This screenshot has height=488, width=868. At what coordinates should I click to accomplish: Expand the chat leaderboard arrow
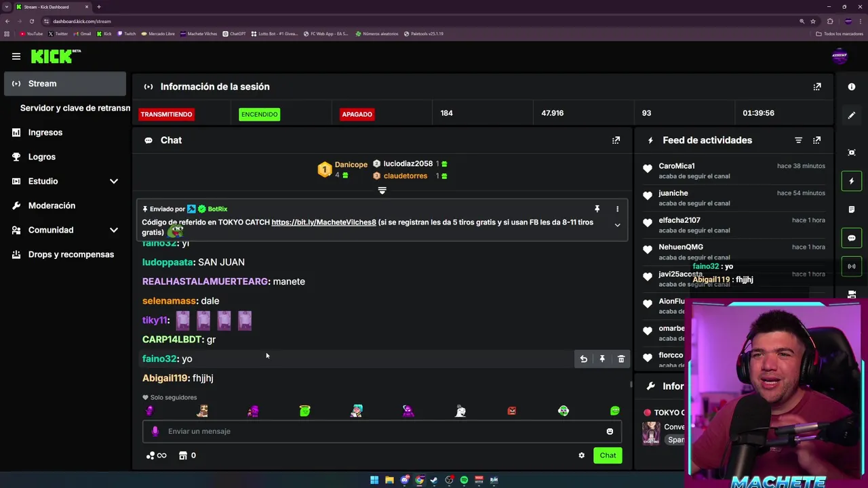click(x=382, y=191)
